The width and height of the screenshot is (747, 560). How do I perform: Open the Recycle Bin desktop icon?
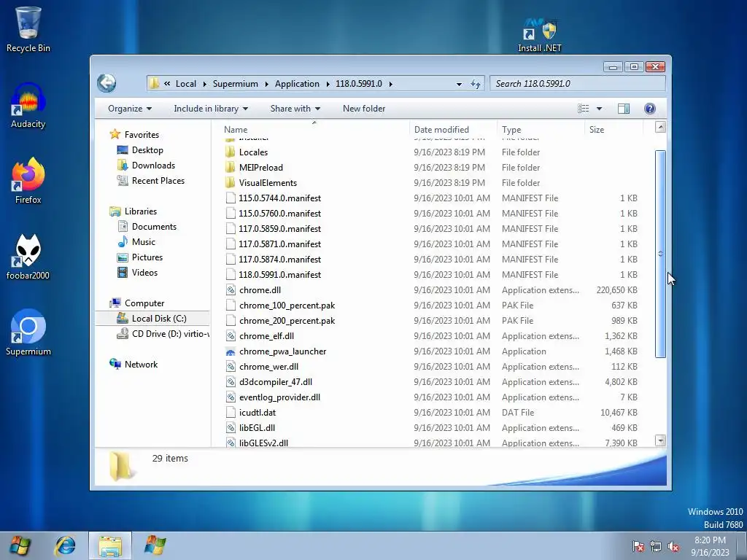(x=28, y=29)
